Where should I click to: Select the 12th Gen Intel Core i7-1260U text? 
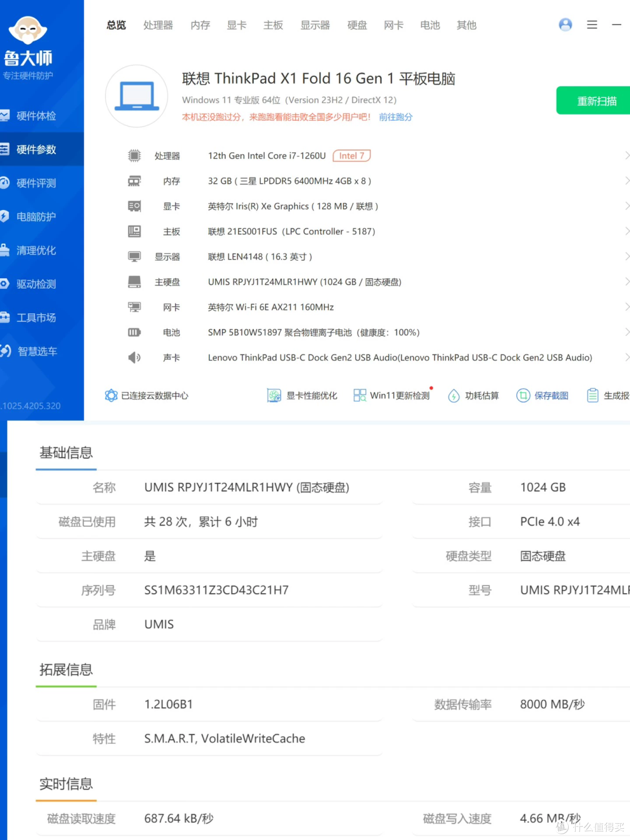point(267,156)
